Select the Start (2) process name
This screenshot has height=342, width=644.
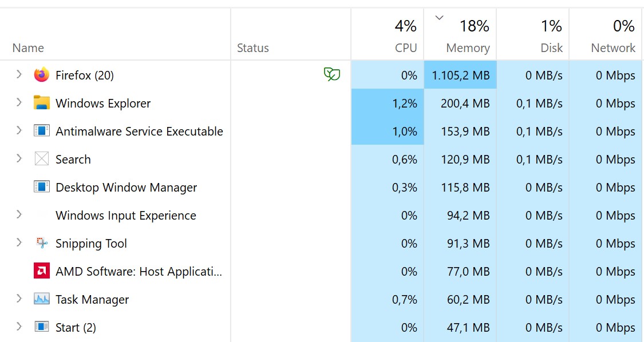tap(76, 328)
